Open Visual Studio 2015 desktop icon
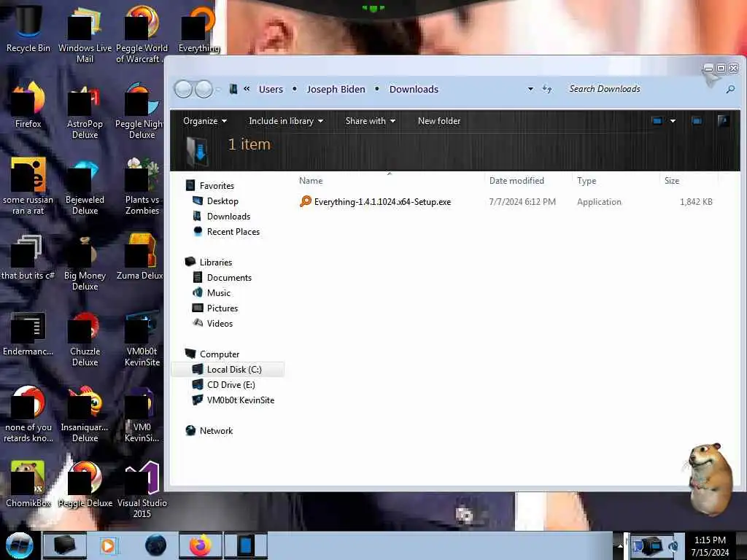747x560 pixels. pos(142,489)
